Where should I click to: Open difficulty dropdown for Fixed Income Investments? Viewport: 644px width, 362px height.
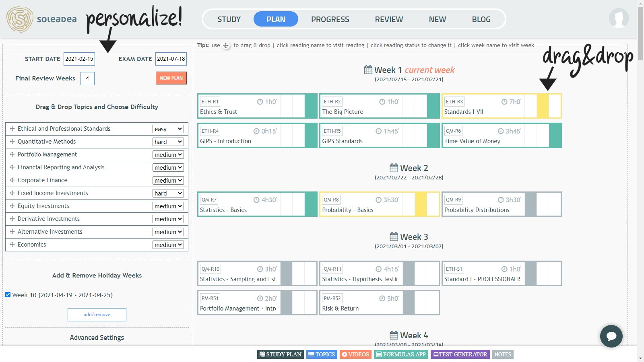[168, 193]
